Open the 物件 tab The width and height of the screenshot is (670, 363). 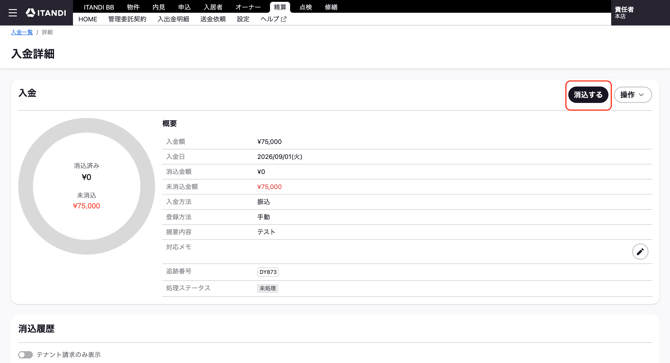pyautogui.click(x=133, y=7)
